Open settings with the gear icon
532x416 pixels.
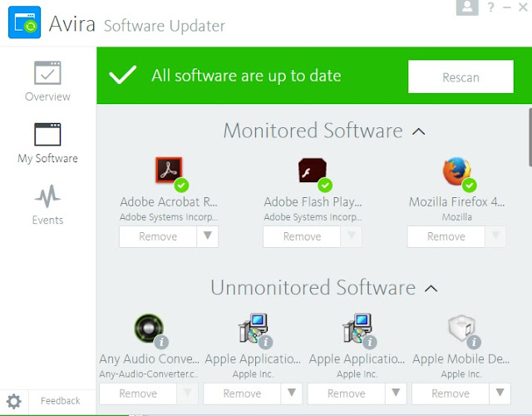[14, 402]
